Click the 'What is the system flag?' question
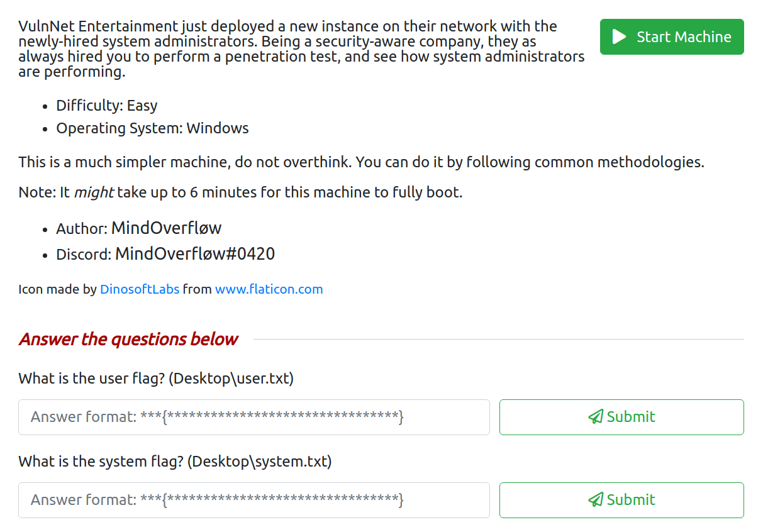The height and width of the screenshot is (532, 763). pos(175,462)
